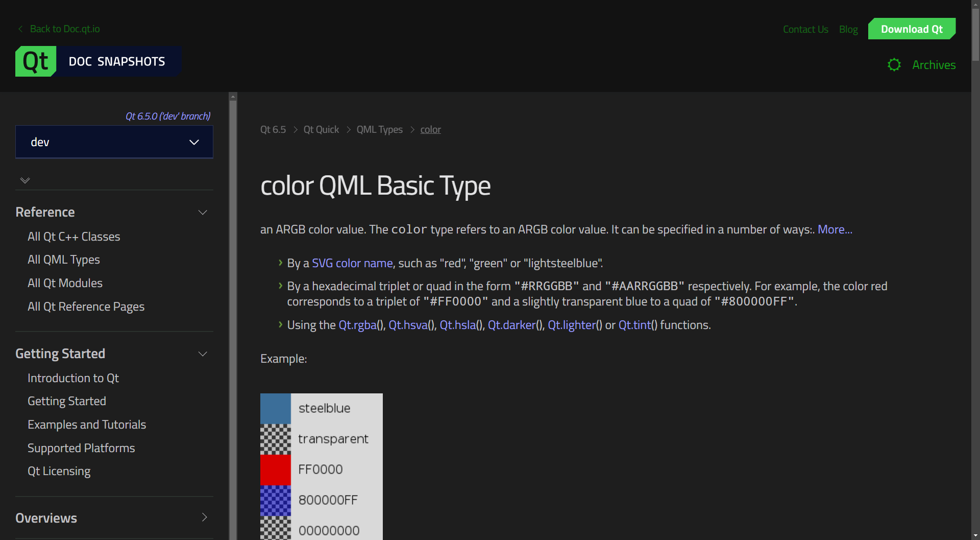Open the dev version dropdown
The width and height of the screenshot is (980, 540).
(x=114, y=142)
